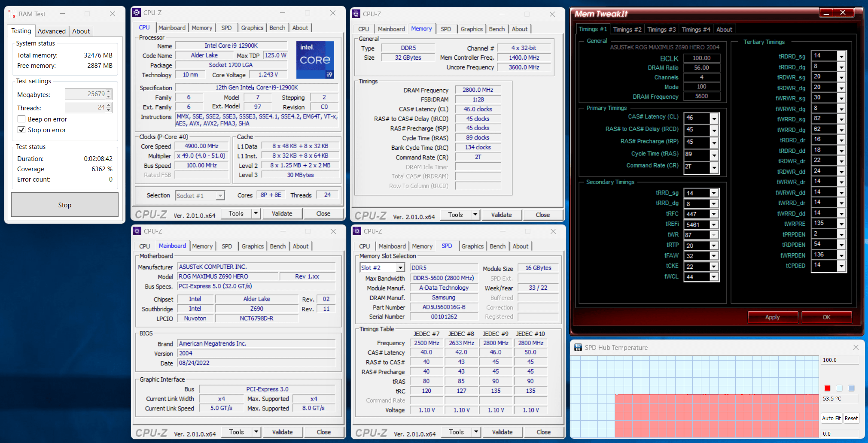868x443 pixels.
Task: Open Tools dropdown arrow in SPD tab window
Action: 476,432
